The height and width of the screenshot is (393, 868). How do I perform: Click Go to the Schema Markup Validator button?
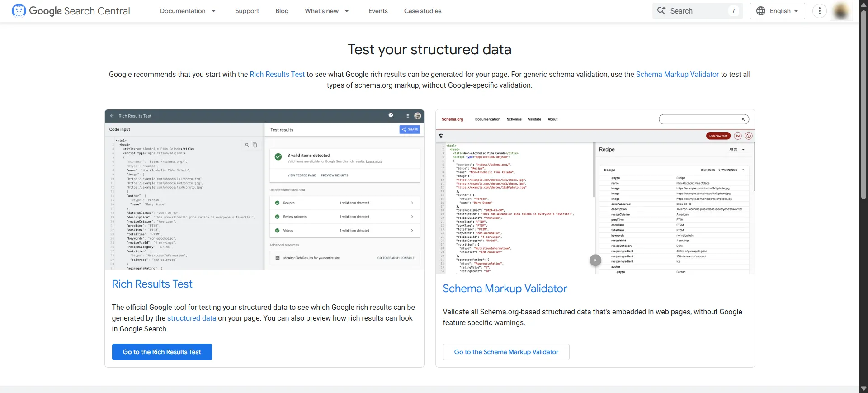pyautogui.click(x=506, y=352)
